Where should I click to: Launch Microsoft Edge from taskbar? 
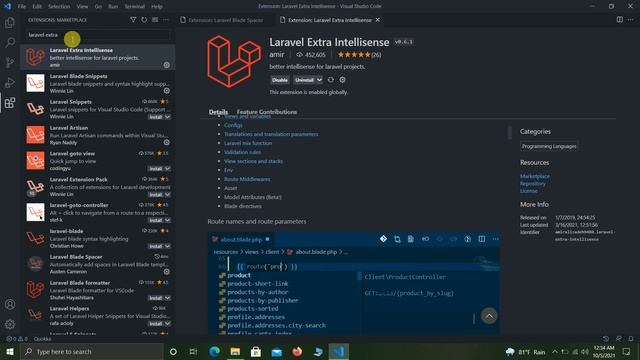(x=214, y=351)
